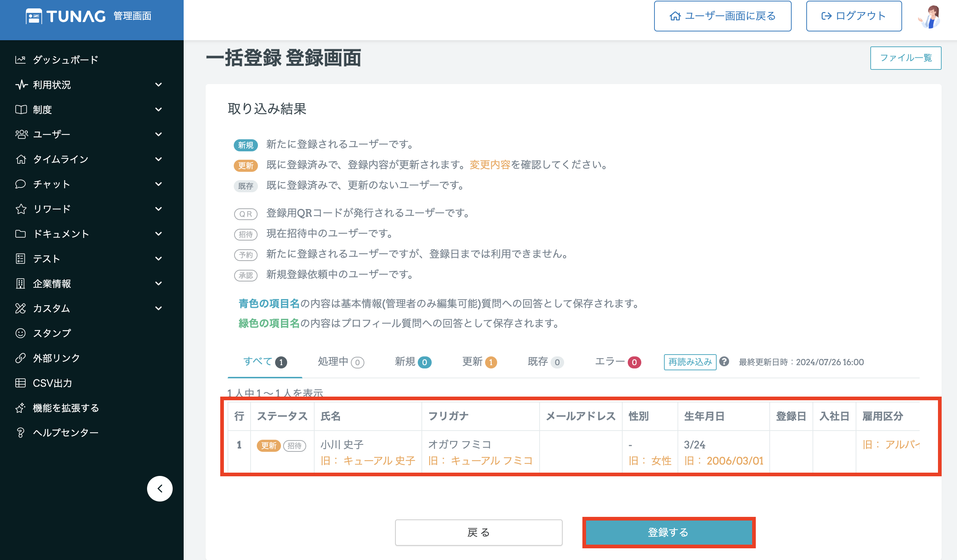Click the 利用状況 pulse icon
The image size is (957, 560).
click(x=21, y=84)
